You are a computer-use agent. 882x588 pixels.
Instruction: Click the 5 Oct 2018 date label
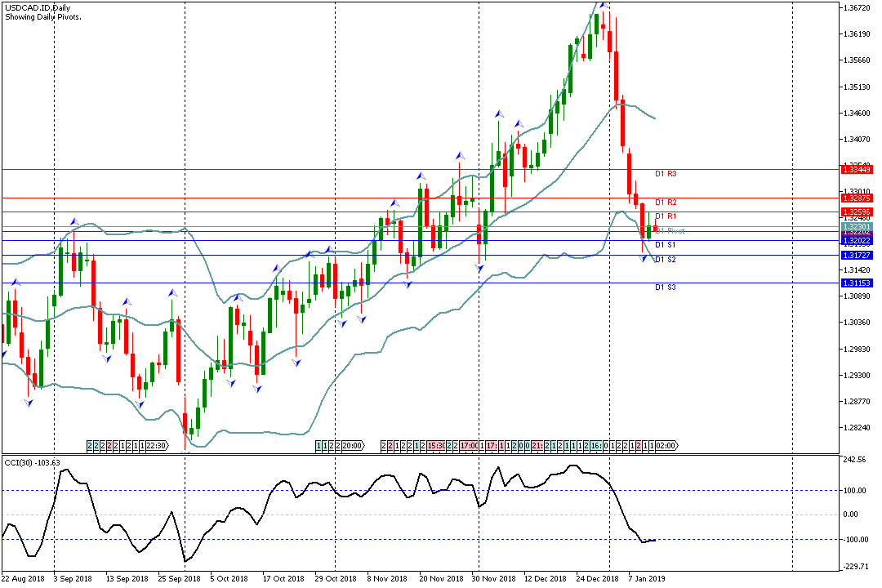click(229, 579)
